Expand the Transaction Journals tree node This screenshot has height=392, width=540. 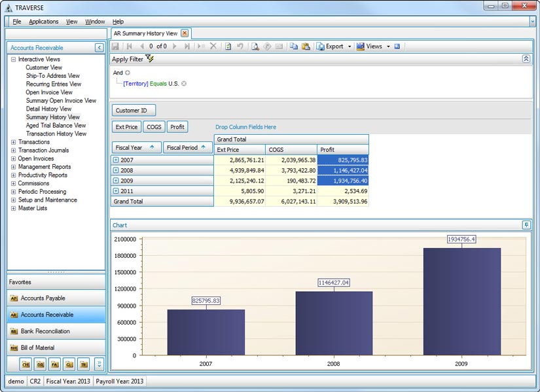pyautogui.click(x=14, y=150)
